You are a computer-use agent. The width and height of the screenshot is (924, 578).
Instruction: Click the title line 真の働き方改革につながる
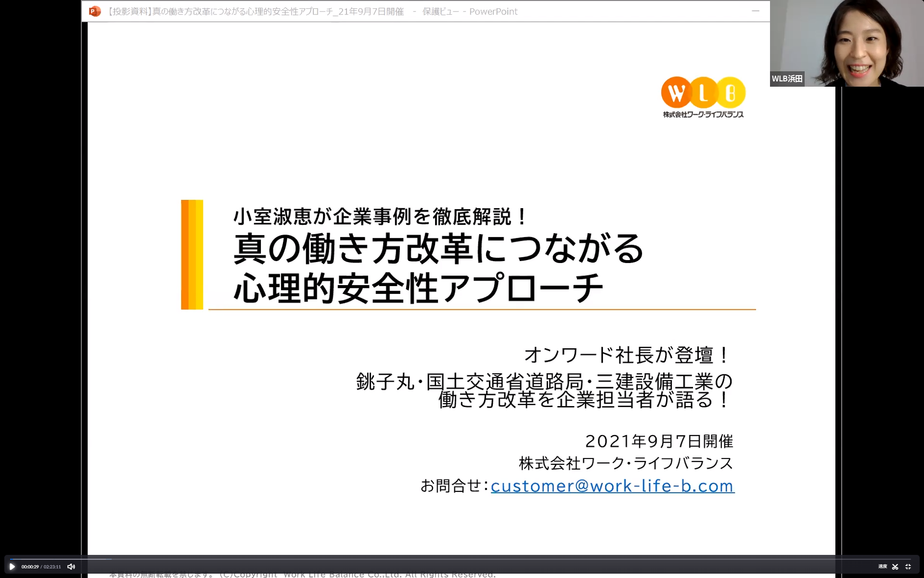pos(438,248)
